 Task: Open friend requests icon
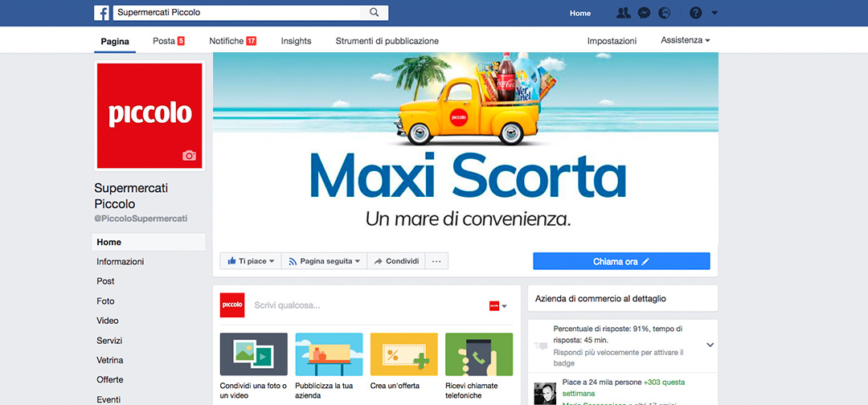[x=624, y=13]
